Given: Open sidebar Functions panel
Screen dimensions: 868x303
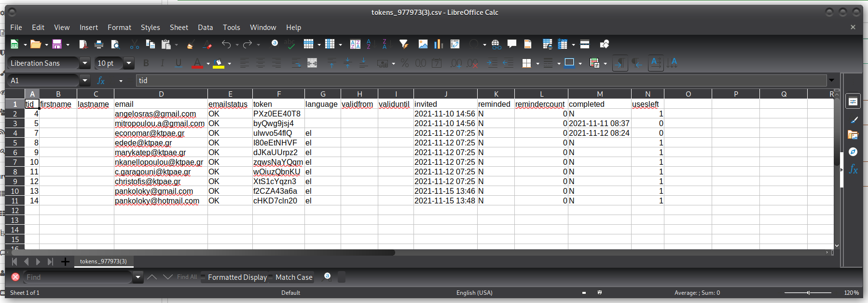Looking at the screenshot, I should (x=853, y=169).
